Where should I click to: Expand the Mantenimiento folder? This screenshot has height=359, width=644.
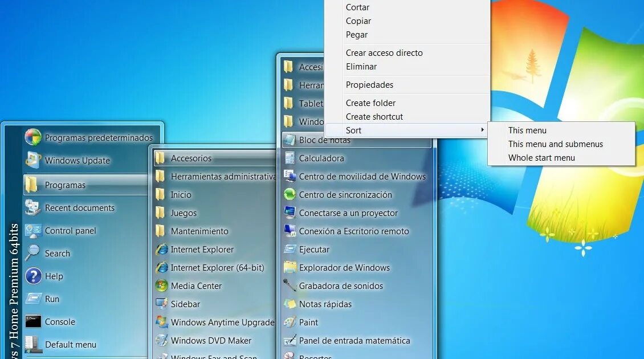point(215,231)
